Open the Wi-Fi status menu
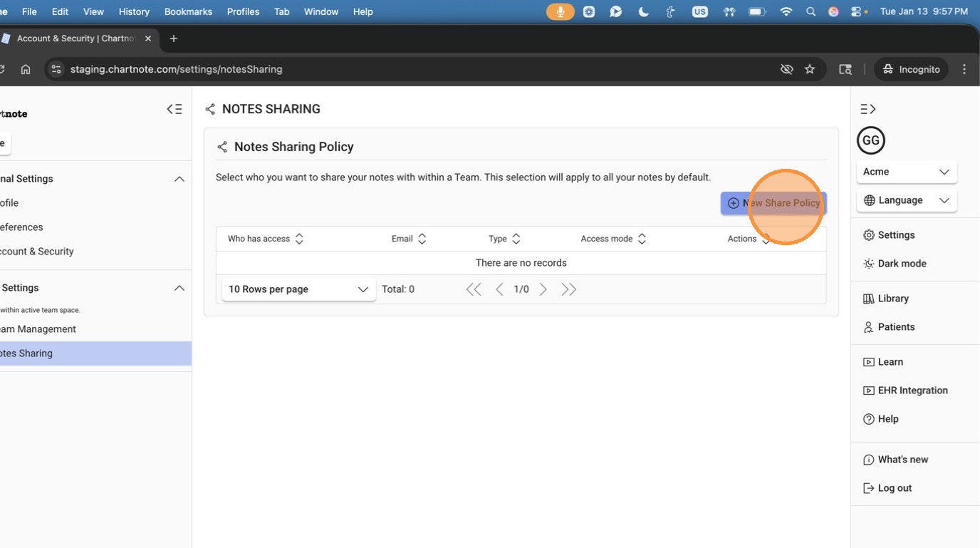This screenshot has height=548, width=980. click(786, 11)
